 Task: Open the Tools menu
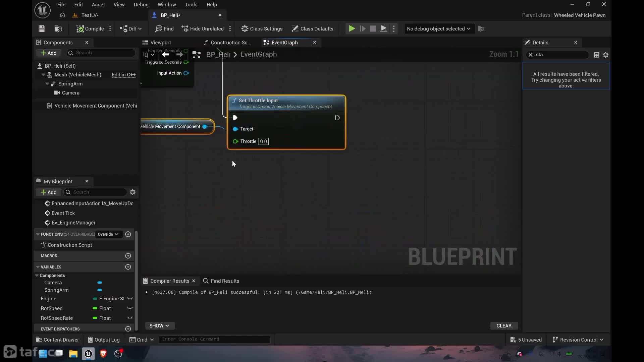click(191, 5)
